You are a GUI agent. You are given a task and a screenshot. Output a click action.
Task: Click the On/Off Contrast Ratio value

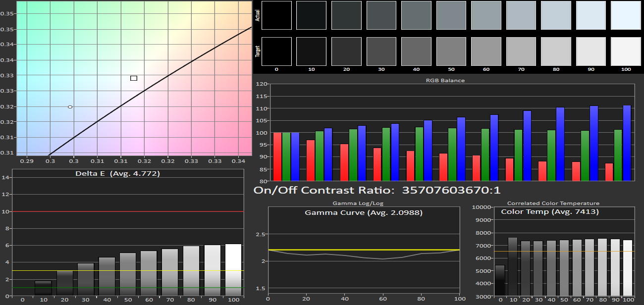pyautogui.click(x=451, y=190)
